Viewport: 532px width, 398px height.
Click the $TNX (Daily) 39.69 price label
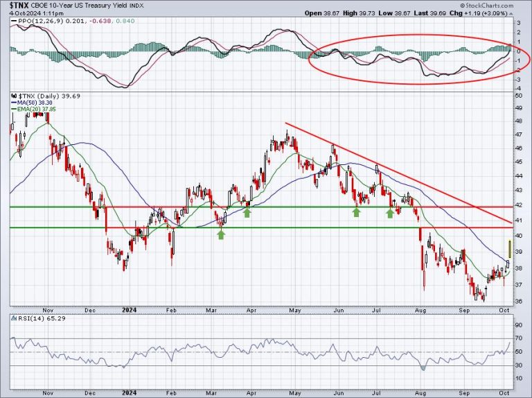[43, 96]
